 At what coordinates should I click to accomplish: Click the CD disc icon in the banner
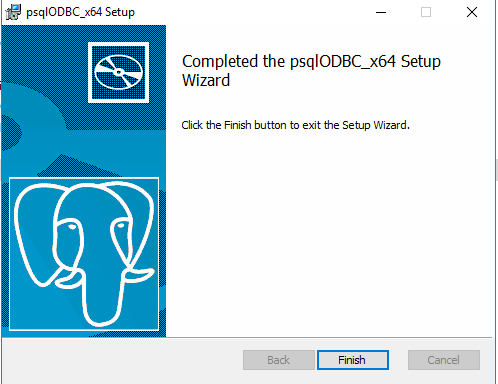click(118, 72)
